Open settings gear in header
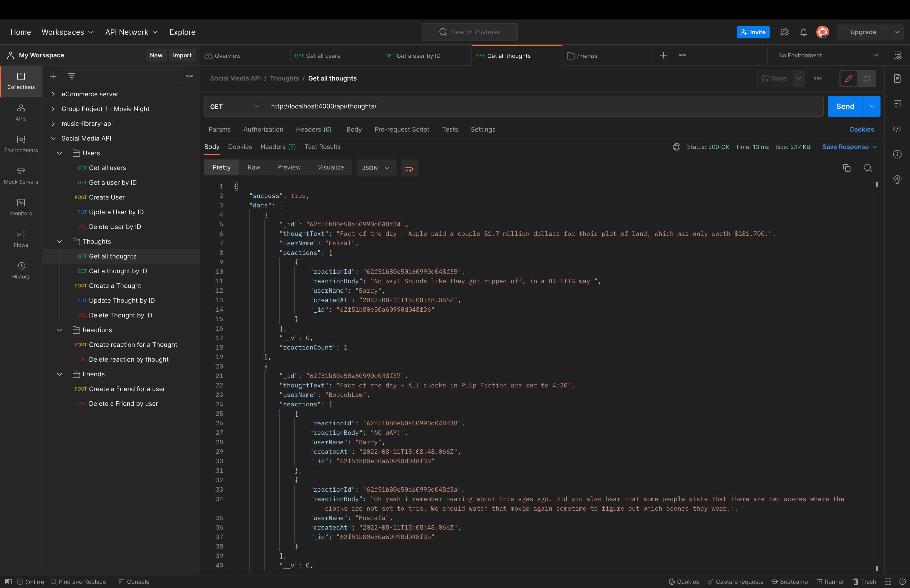 point(784,32)
